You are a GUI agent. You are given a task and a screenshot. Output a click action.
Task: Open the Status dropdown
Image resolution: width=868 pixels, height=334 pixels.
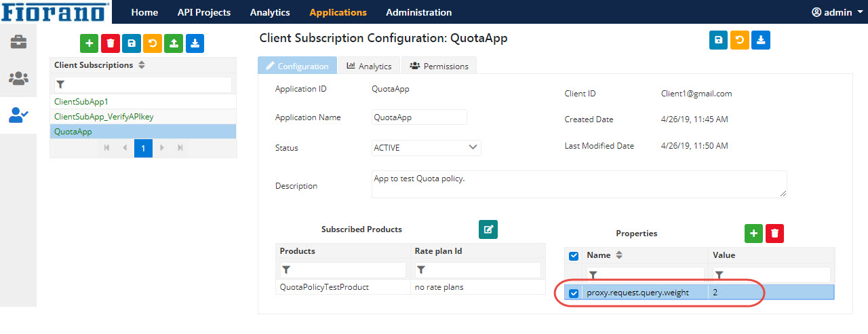[x=426, y=147]
